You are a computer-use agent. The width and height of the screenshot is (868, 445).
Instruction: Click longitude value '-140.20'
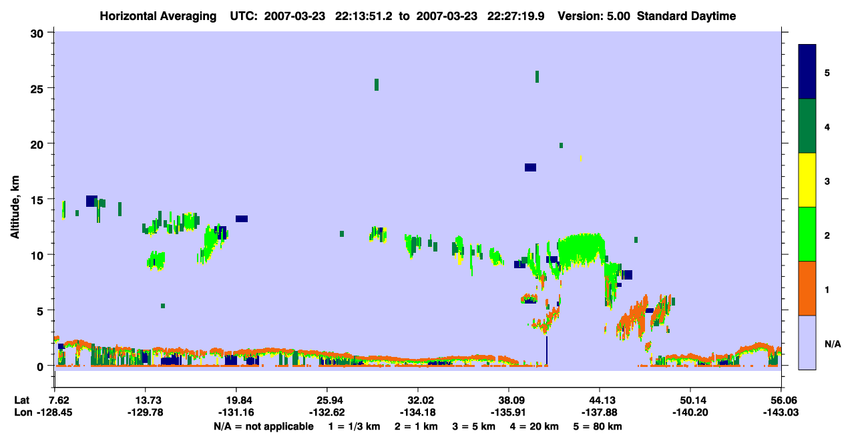tap(690, 412)
